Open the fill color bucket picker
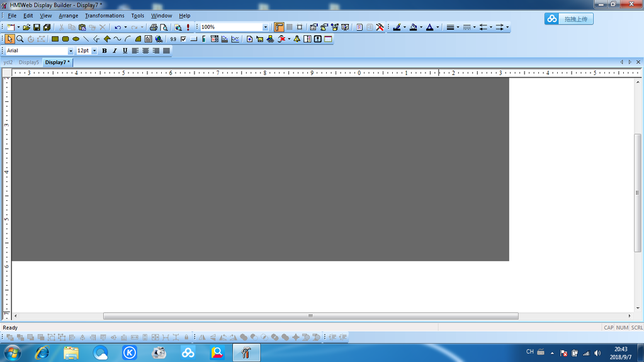 [414, 27]
